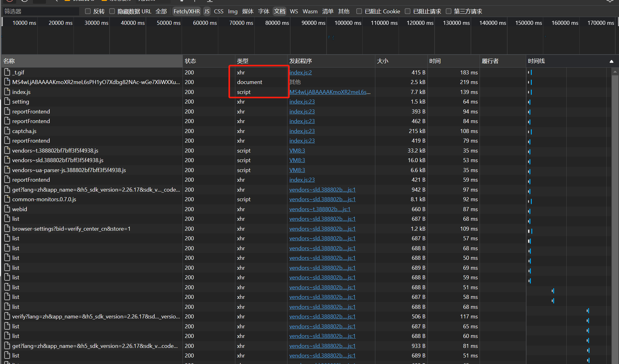Toggle the 隐藏数据 URL checkbox
The height and width of the screenshot is (364, 619).
pyautogui.click(x=112, y=11)
